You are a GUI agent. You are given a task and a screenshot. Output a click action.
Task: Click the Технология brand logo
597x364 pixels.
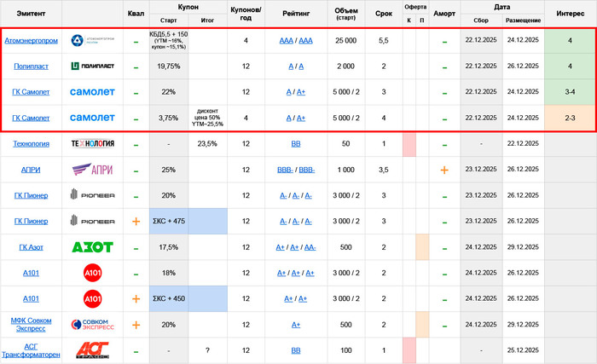[x=91, y=144]
